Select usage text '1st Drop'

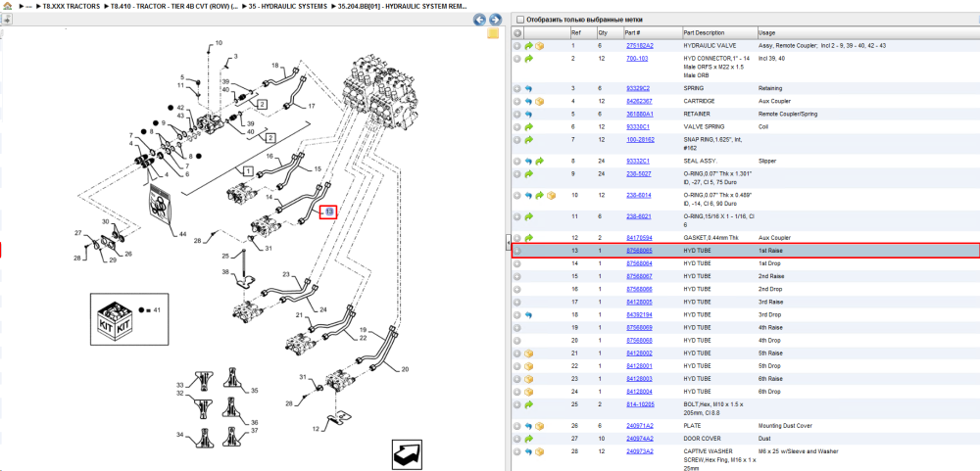tap(769, 263)
